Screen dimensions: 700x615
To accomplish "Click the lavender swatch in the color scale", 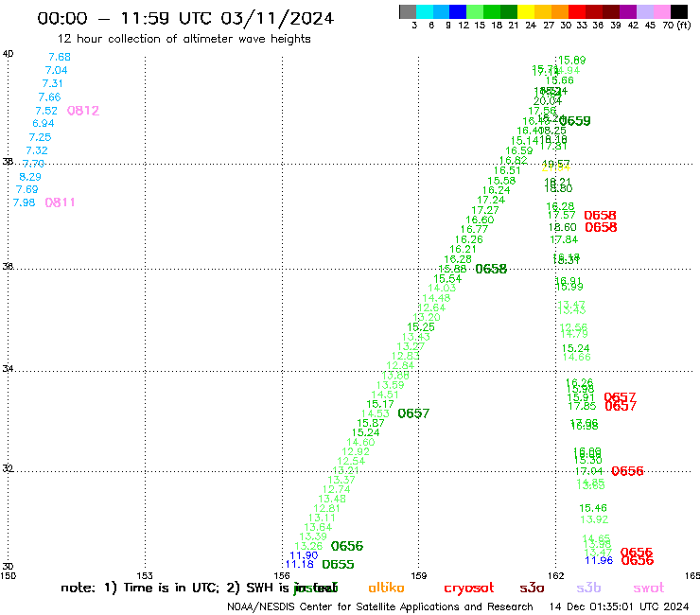I will [x=644, y=11].
